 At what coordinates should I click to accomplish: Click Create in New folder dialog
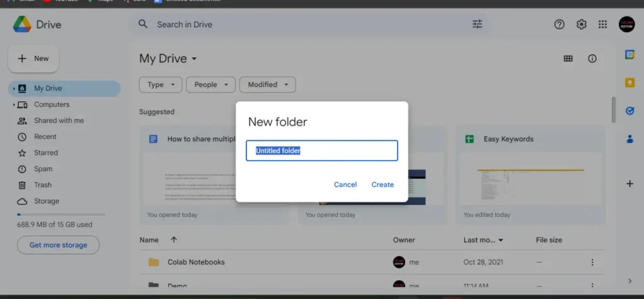[x=382, y=184]
